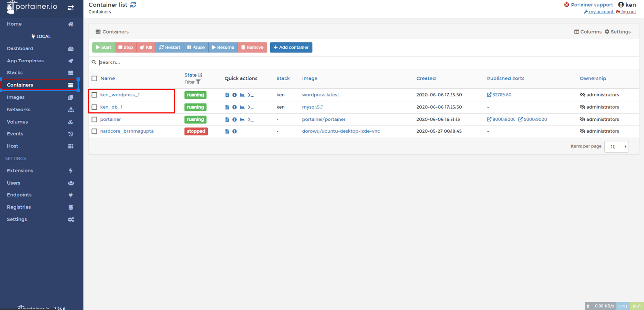Open inspect icon for ken_wordpress_1
This screenshot has height=310, width=644.
coord(235,95)
